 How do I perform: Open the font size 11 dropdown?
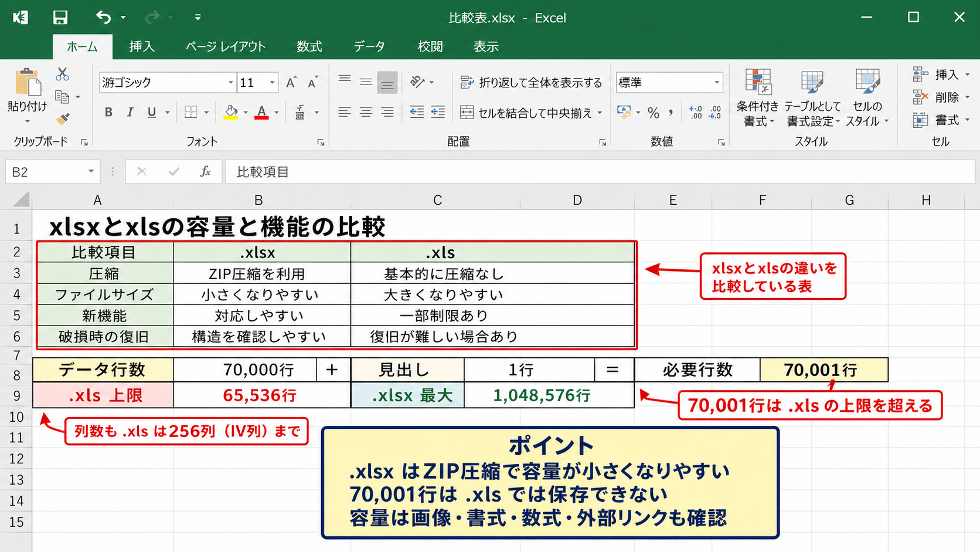[272, 83]
